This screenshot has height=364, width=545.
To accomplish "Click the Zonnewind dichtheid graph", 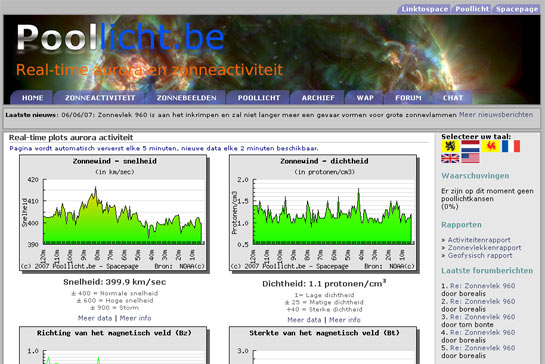I will (324, 213).
